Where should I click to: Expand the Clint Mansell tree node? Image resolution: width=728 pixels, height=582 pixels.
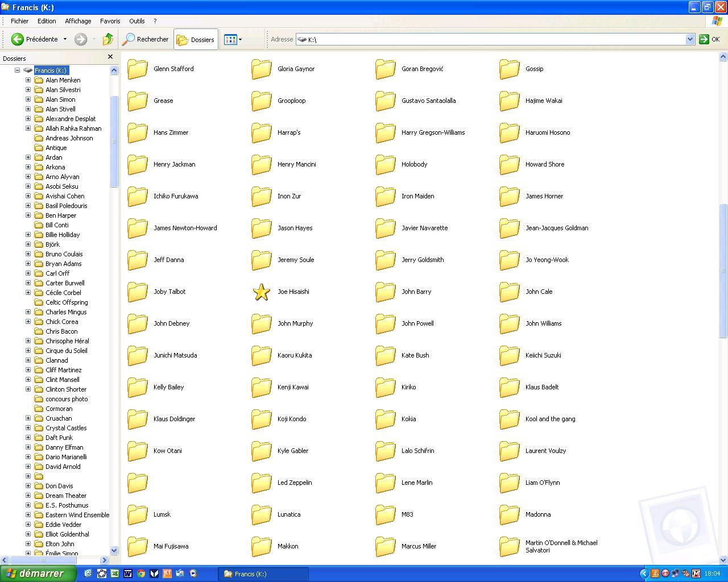(x=28, y=380)
